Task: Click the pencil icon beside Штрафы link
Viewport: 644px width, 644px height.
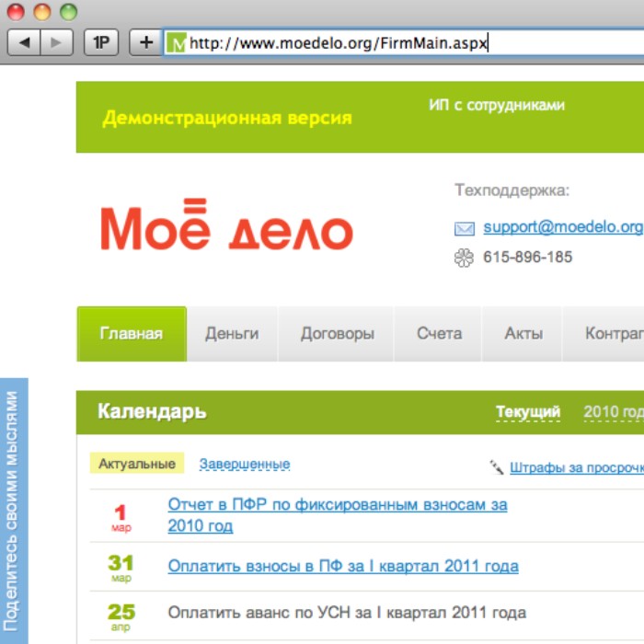Action: 497,467
